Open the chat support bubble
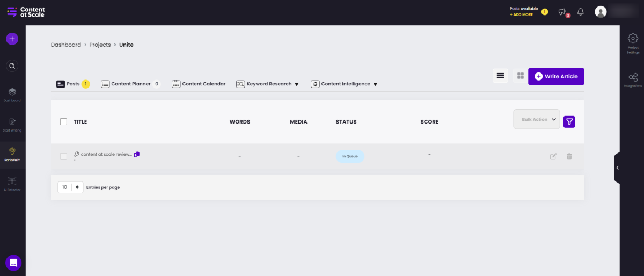Screen dimensions: 644x276 [13, 263]
